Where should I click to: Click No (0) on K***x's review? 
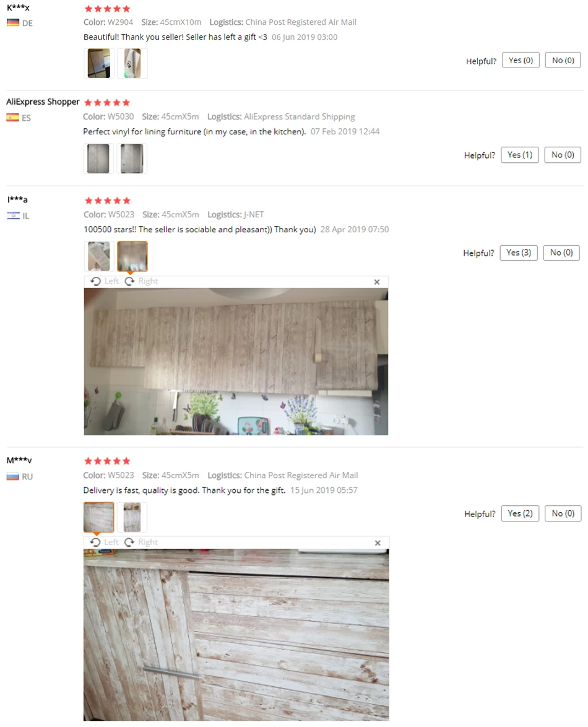click(563, 60)
